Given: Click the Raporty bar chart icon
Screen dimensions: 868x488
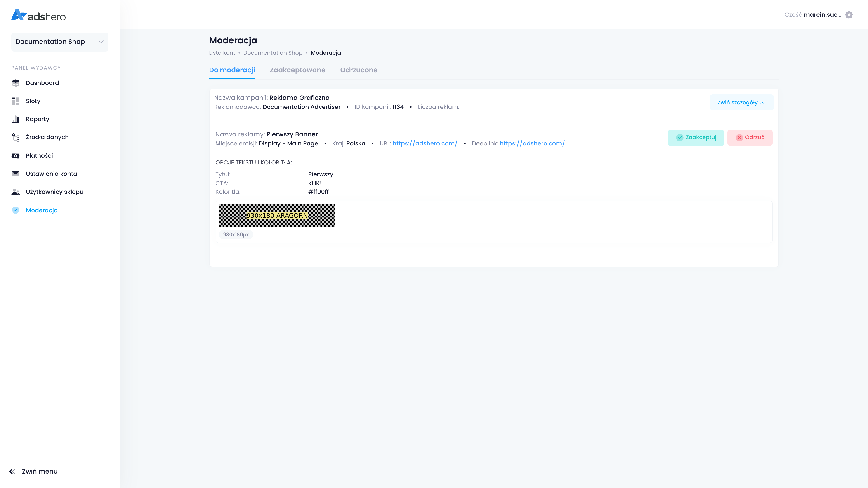Looking at the screenshot, I should 16,119.
